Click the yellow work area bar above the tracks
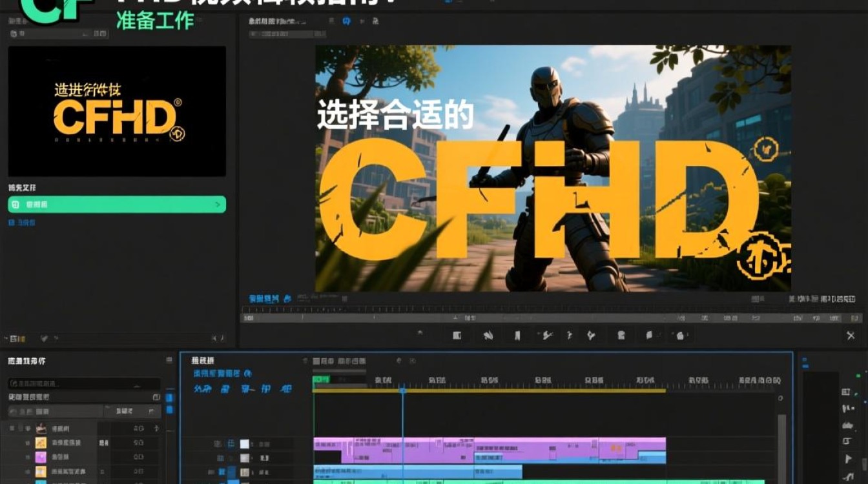The height and width of the screenshot is (484, 868). click(490, 390)
